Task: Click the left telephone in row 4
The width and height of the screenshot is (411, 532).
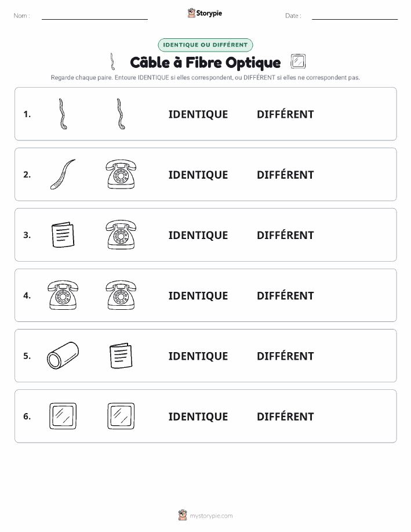Action: (63, 295)
